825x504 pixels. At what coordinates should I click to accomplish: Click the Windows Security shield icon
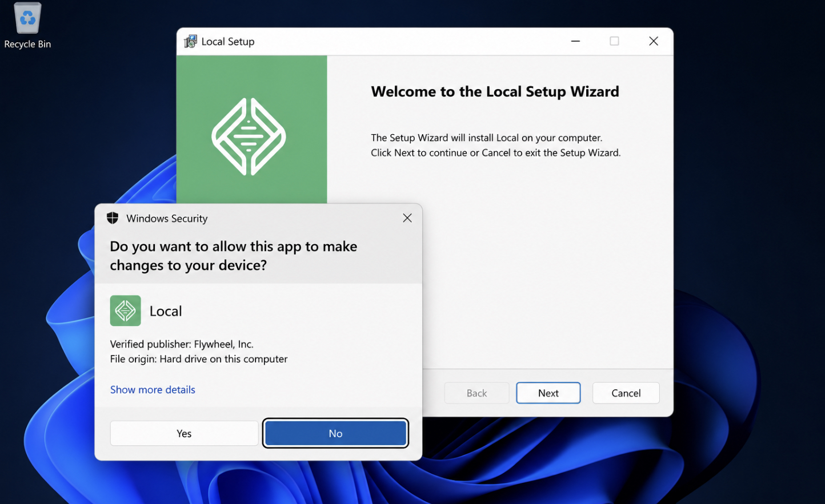[113, 218]
